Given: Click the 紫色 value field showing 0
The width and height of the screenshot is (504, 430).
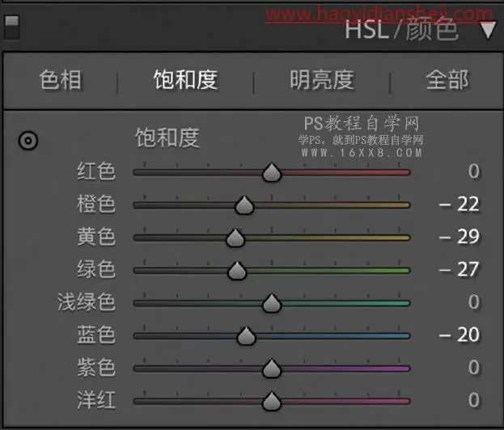Looking at the screenshot, I should click(474, 368).
